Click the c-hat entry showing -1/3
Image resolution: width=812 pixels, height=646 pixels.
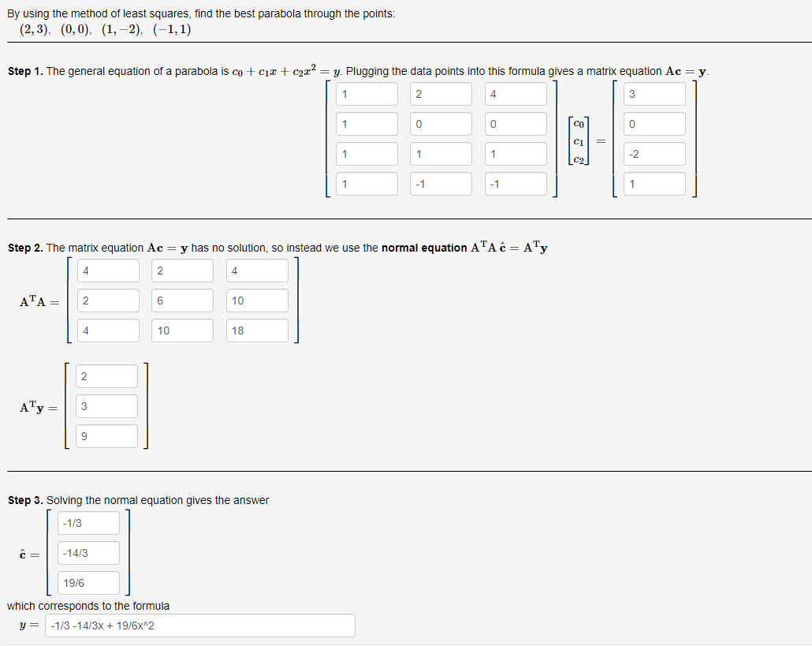coord(88,522)
